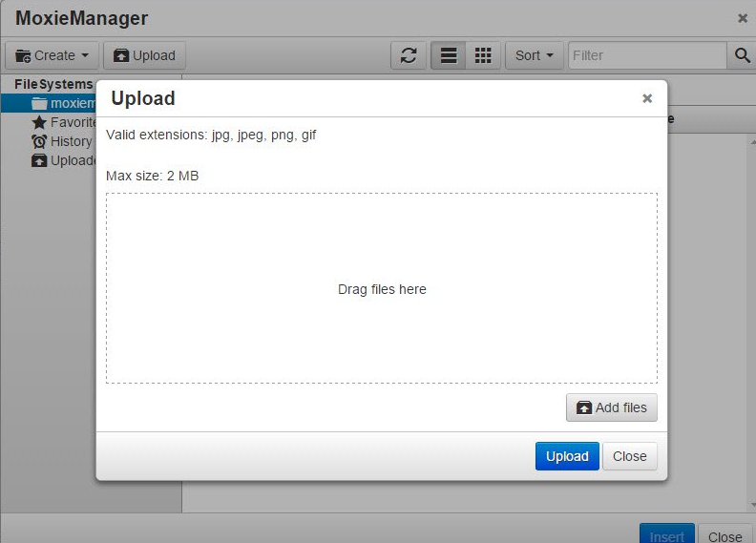756x543 pixels.
Task: Click the blue Upload button in the dialog
Action: (567, 456)
